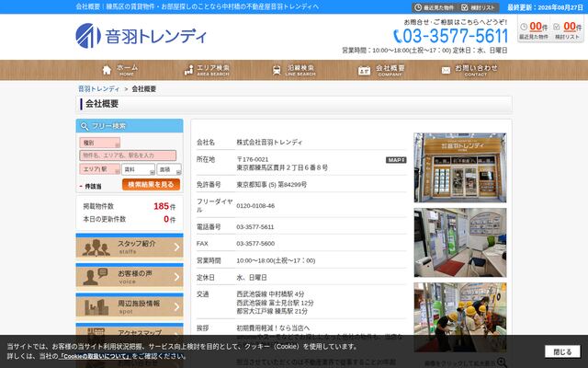Select the 掲載物件数 185件 count

(130, 206)
